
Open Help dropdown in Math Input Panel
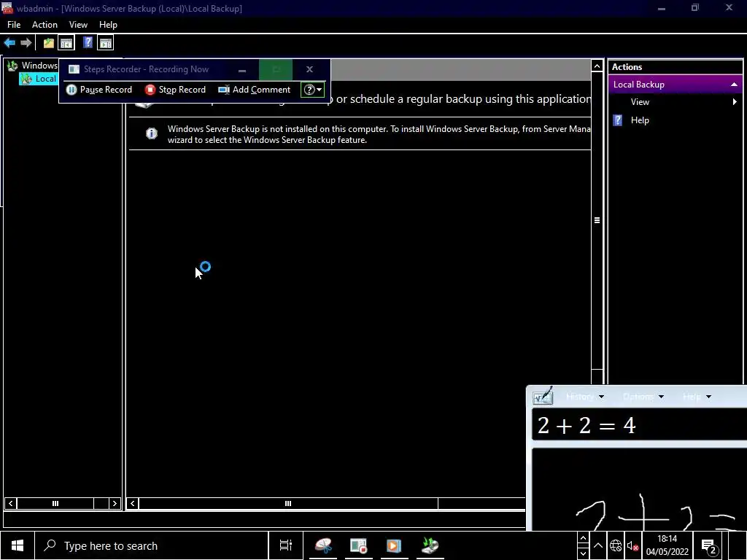[x=697, y=396]
